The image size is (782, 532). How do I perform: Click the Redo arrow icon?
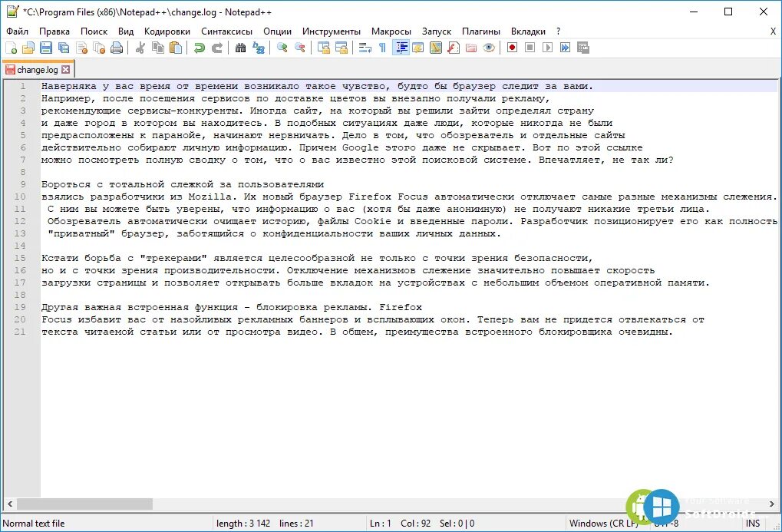pyautogui.click(x=217, y=48)
